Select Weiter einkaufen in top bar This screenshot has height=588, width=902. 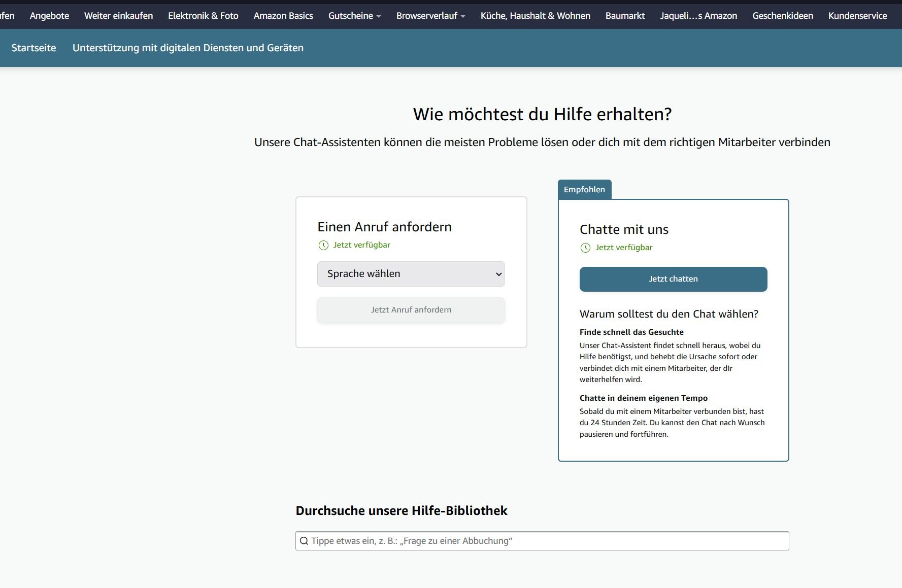(x=118, y=16)
